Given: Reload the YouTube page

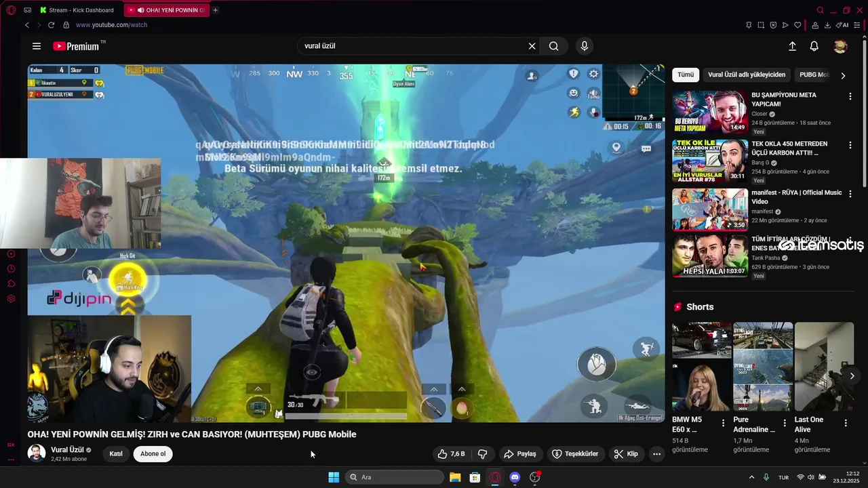Looking at the screenshot, I should click(x=51, y=25).
